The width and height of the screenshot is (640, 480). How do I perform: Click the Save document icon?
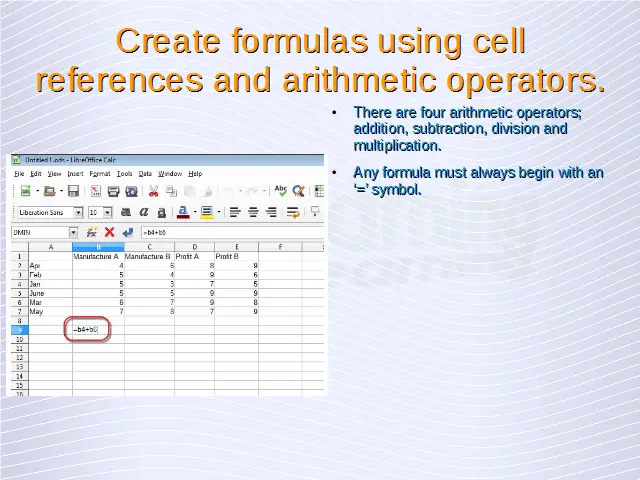pyautogui.click(x=73, y=191)
